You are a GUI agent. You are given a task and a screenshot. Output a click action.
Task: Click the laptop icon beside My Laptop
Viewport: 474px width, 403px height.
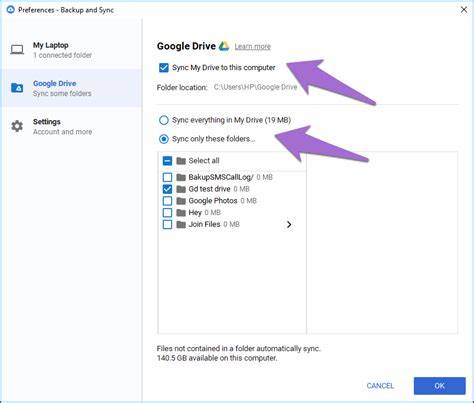click(x=17, y=50)
